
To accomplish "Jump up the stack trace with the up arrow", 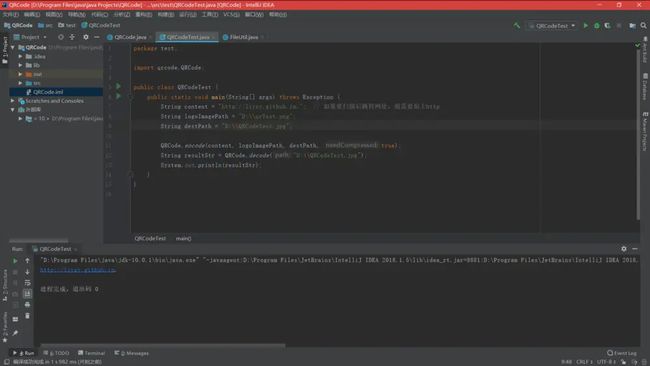I will pyautogui.click(x=27, y=261).
